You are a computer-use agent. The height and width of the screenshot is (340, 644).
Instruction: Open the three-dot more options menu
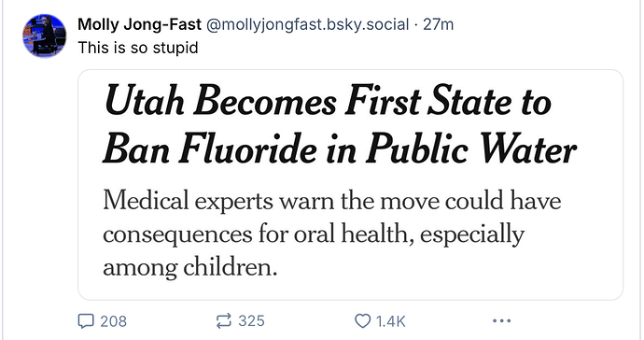click(501, 320)
